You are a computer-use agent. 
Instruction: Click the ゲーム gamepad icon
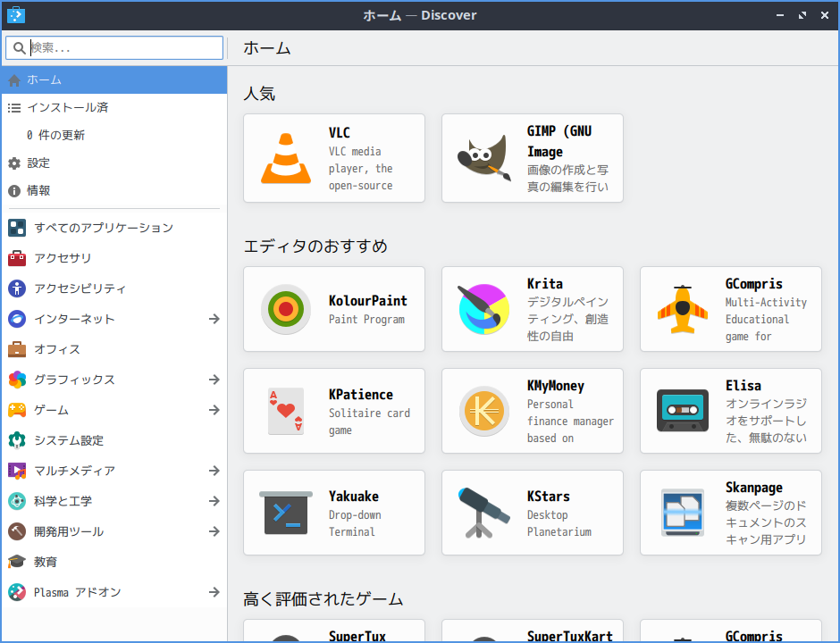(17, 410)
